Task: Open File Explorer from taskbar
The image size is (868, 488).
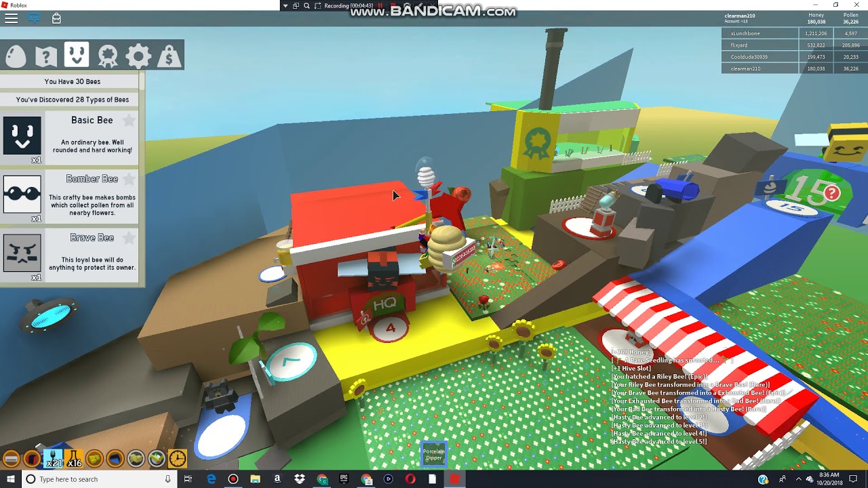Action: coord(255,479)
